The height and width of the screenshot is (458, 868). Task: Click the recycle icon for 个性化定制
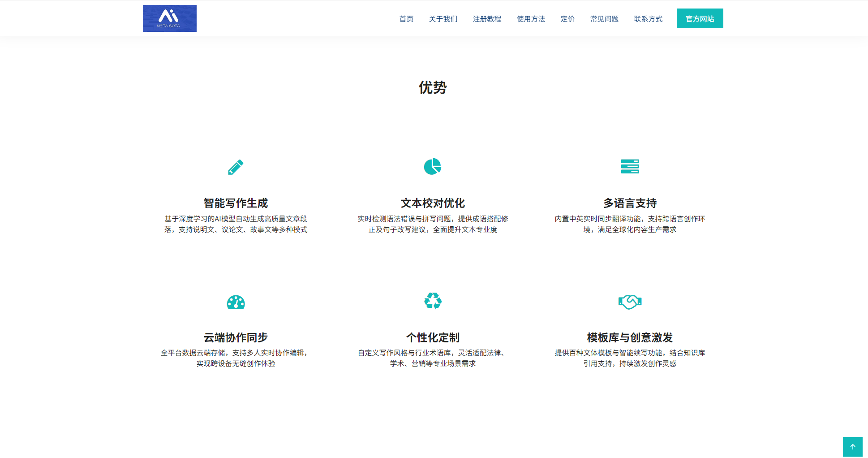point(432,301)
